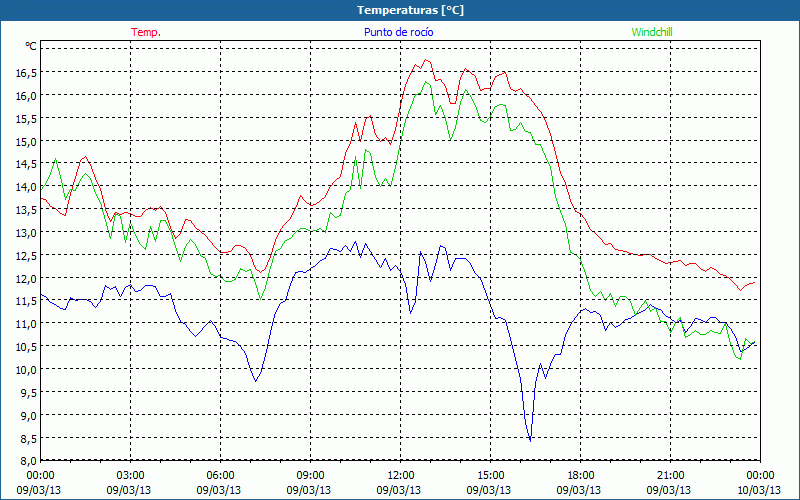Click the 8,0 y-axis value

tap(28, 461)
